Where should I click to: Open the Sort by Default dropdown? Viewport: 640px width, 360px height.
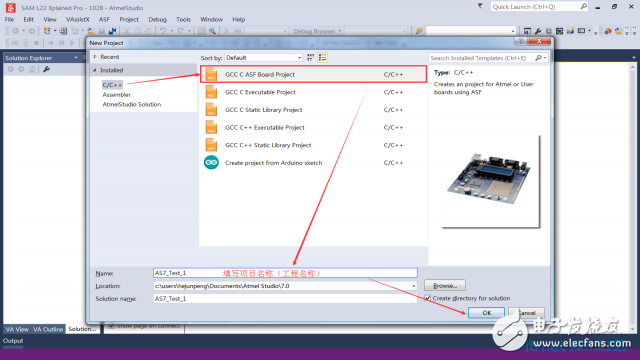click(263, 58)
